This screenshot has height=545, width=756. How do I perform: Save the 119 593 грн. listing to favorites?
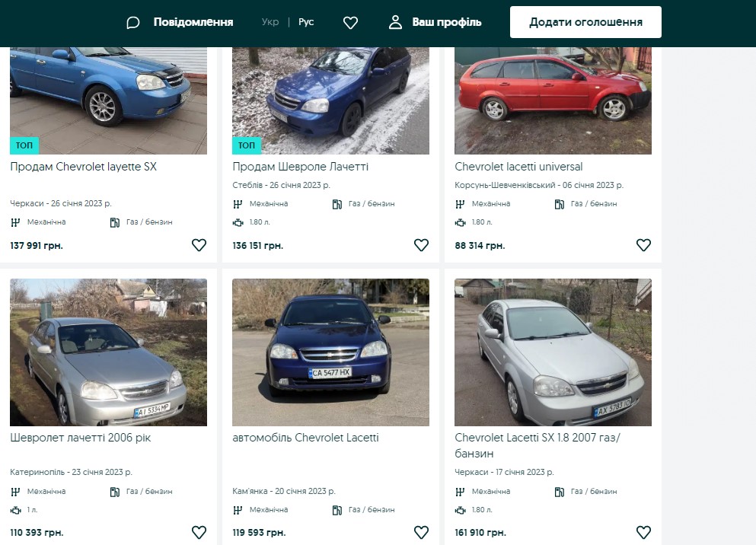[x=421, y=533]
